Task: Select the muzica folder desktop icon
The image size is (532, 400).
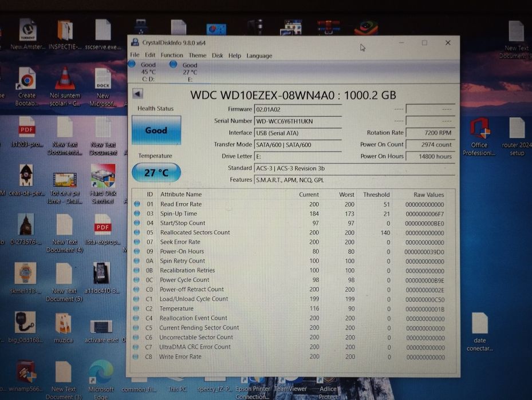Action: tap(64, 328)
